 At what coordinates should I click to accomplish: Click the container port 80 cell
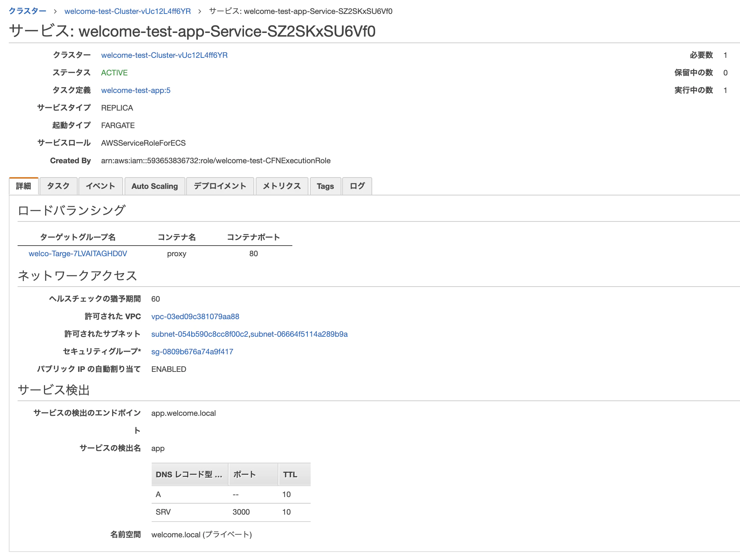[254, 254]
